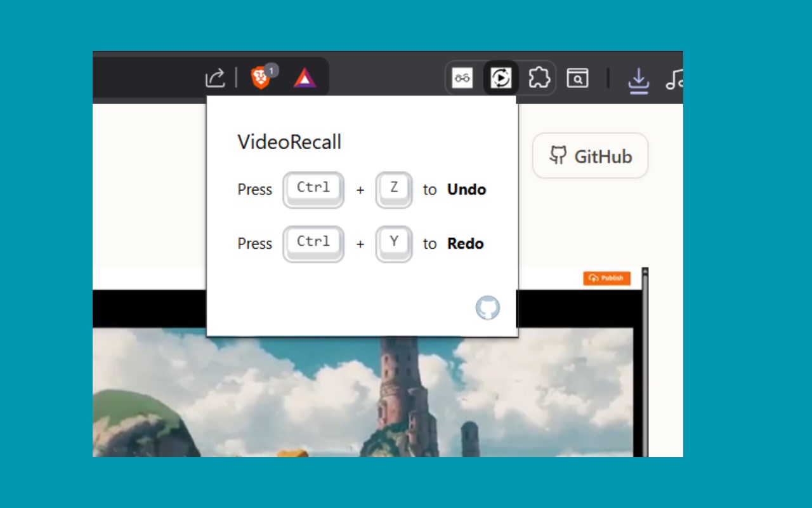Click the Ctrl key in Redo row
The width and height of the screenshot is (812, 508).
pyautogui.click(x=313, y=244)
